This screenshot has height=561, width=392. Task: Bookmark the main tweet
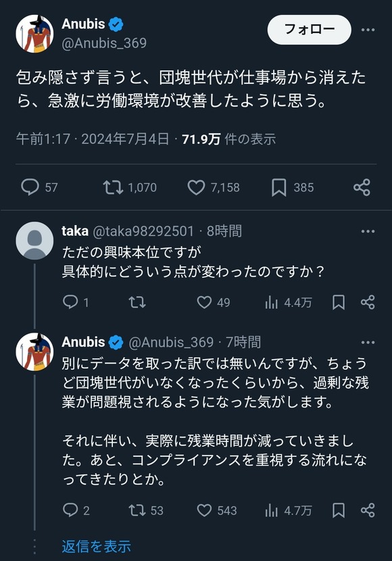point(280,187)
